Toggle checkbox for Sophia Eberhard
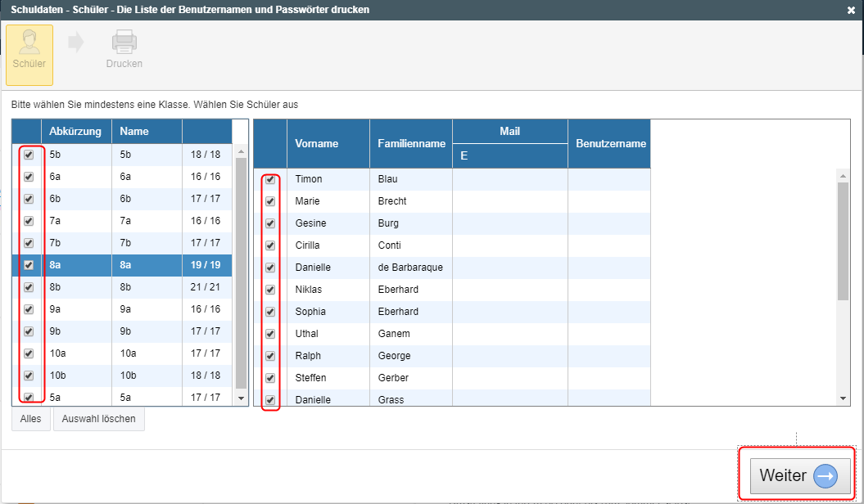This screenshot has height=504, width=864. (x=270, y=312)
